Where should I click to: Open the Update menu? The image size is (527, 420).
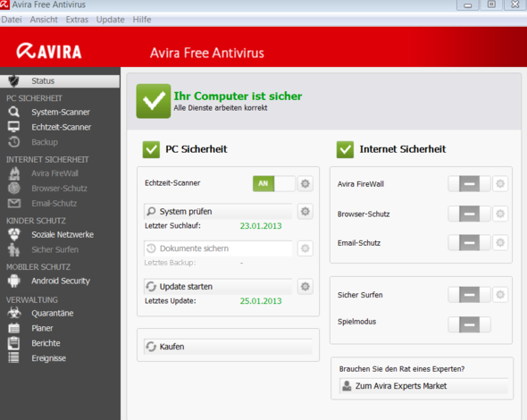tap(110, 20)
